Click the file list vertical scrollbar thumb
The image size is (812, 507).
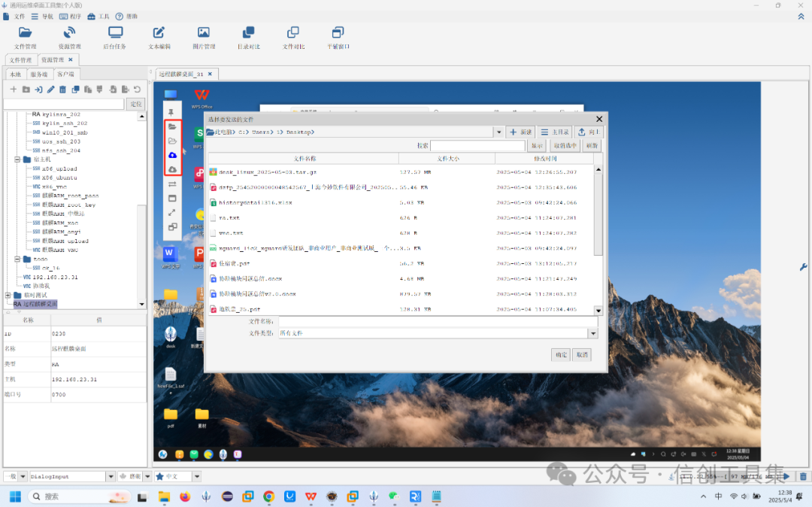pyautogui.click(x=598, y=215)
